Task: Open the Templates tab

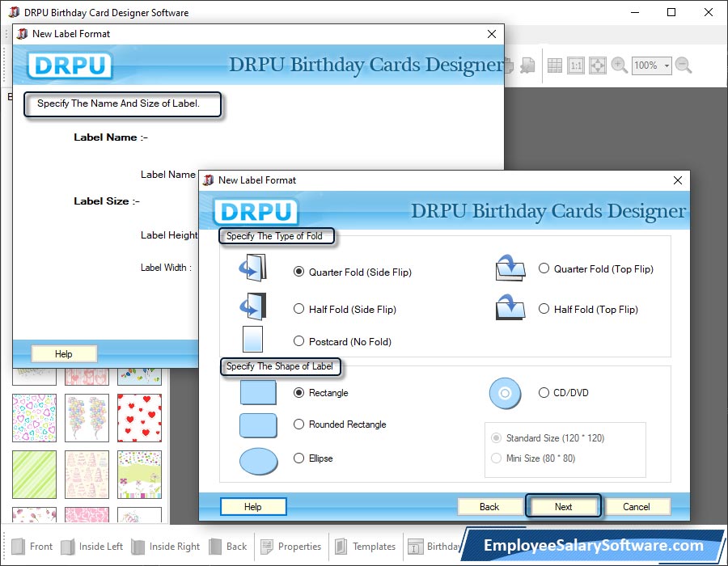Action: pos(366,546)
